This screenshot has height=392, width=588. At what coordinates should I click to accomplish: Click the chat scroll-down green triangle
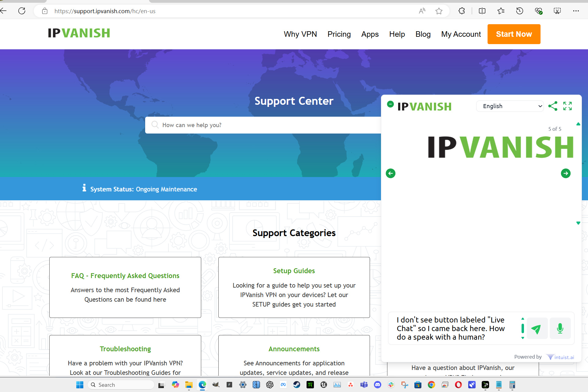[578, 223]
